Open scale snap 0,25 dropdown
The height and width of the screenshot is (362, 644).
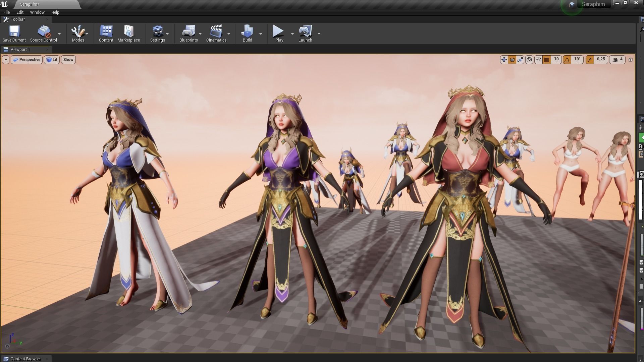click(x=601, y=60)
